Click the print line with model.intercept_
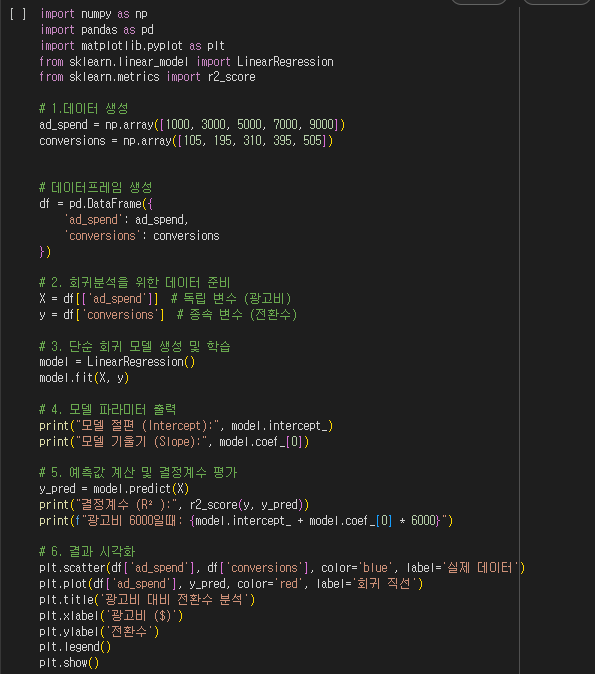 coord(186,426)
